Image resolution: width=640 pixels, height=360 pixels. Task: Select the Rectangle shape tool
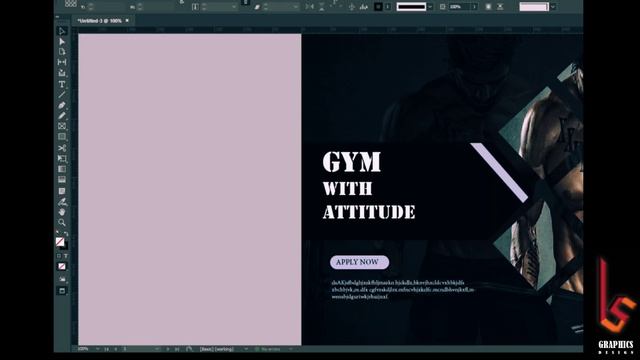(62, 137)
